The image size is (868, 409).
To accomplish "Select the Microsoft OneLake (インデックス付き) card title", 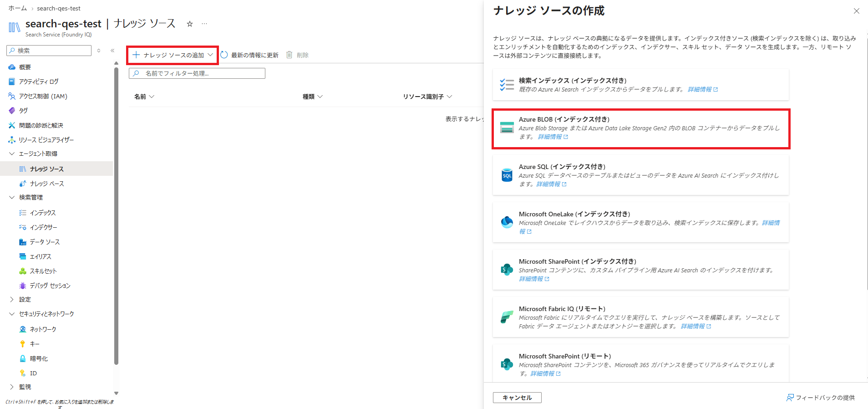I will coord(574,214).
